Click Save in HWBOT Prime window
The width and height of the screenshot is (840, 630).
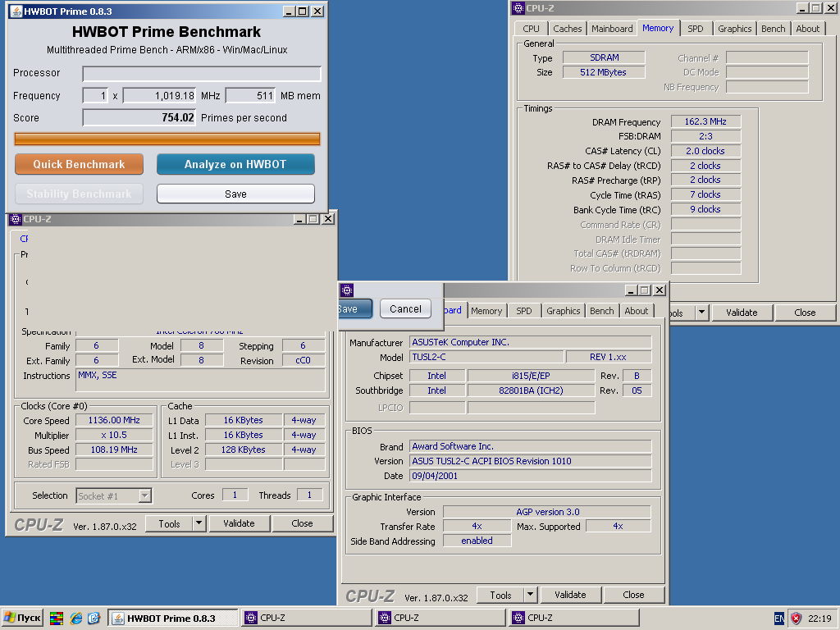pyautogui.click(x=235, y=194)
